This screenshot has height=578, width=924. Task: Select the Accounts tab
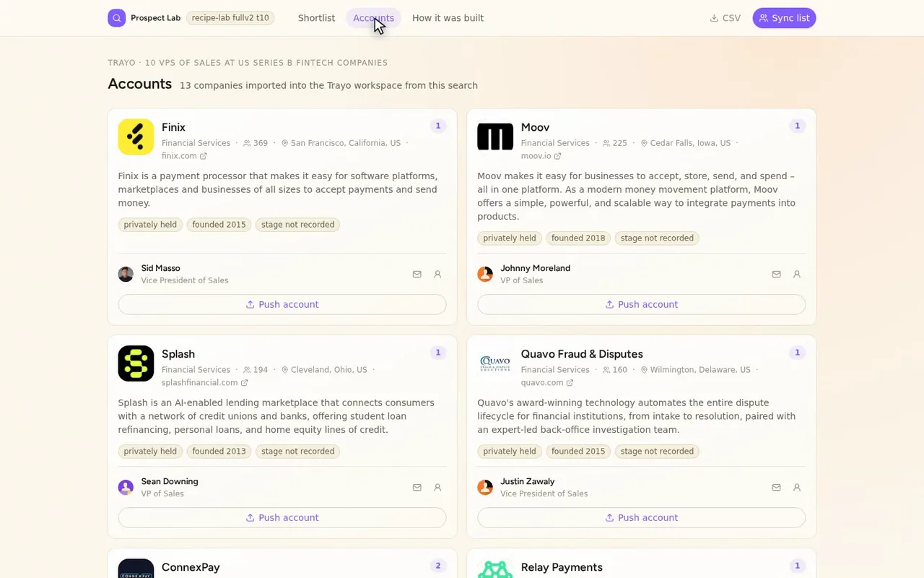(373, 18)
